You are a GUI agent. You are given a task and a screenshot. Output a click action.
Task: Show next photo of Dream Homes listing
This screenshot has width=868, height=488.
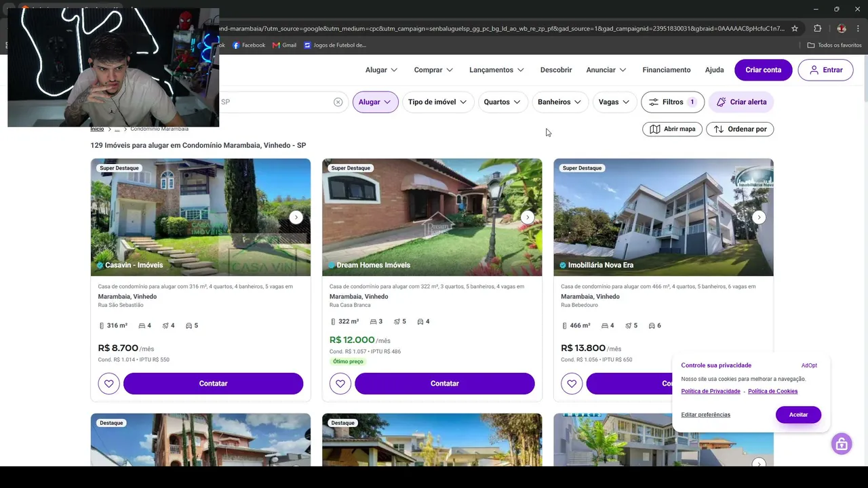[528, 218]
